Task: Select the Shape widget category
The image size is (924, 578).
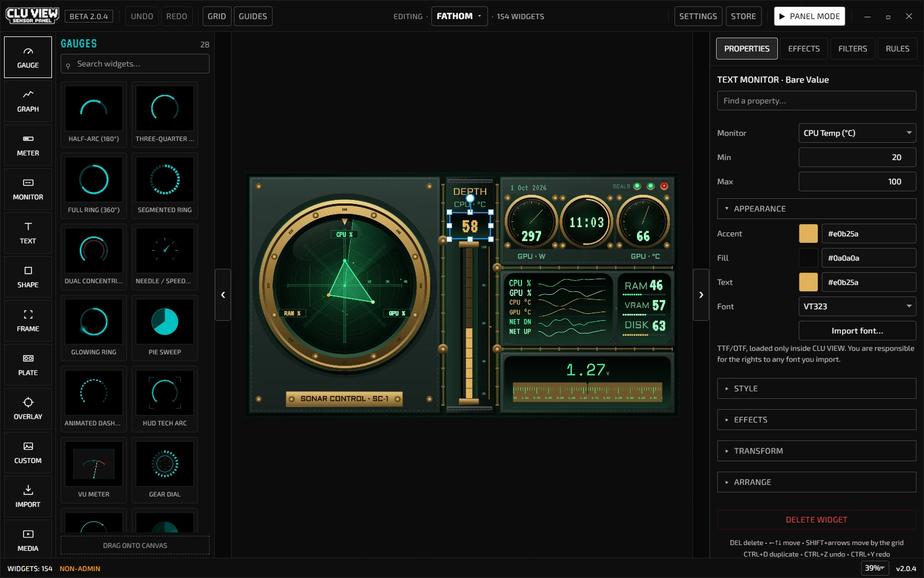Action: click(28, 277)
